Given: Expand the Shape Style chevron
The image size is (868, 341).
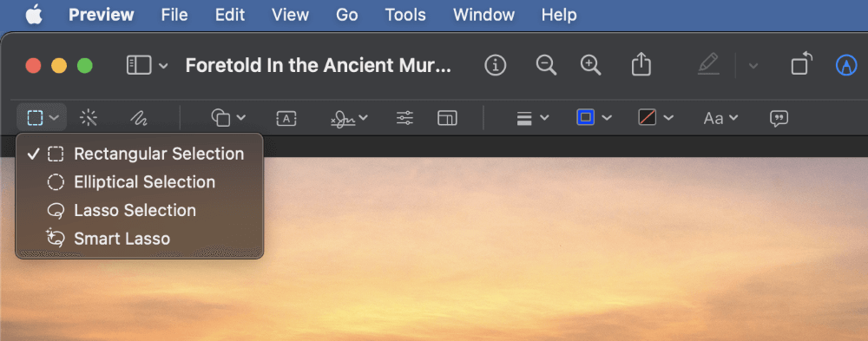Looking at the screenshot, I should (544, 117).
